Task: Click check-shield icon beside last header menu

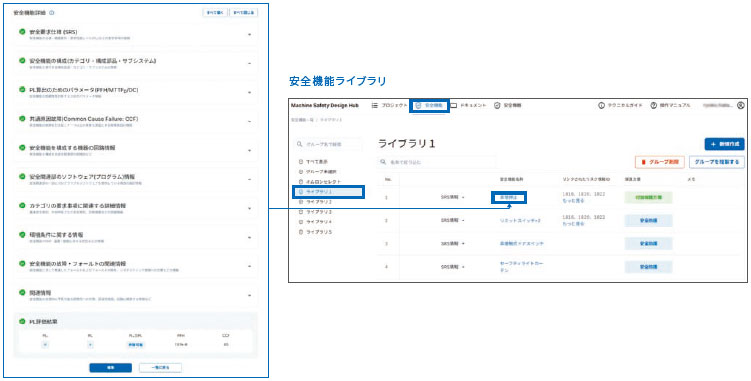Action: coord(497,105)
